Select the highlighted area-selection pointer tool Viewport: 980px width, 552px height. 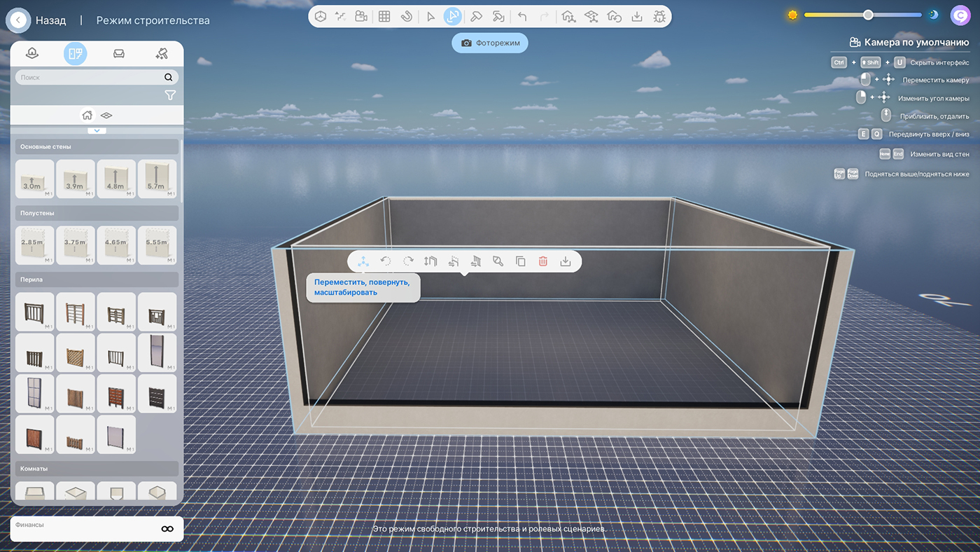[x=453, y=16]
